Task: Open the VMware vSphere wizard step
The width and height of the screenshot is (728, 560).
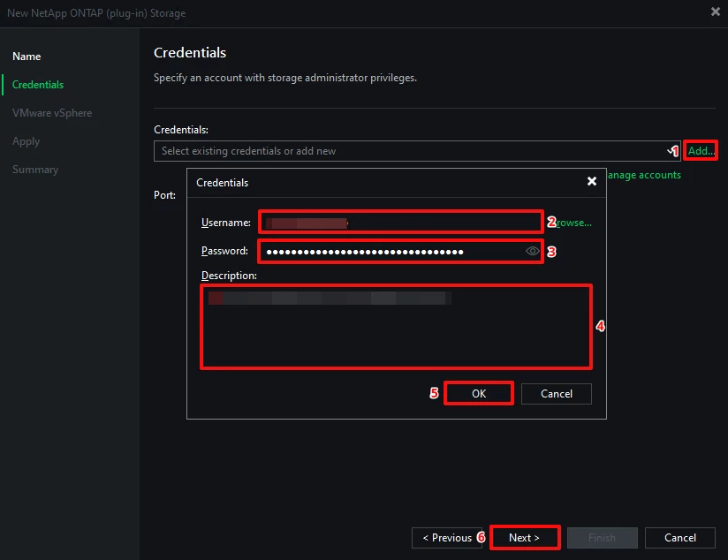Action: point(52,113)
